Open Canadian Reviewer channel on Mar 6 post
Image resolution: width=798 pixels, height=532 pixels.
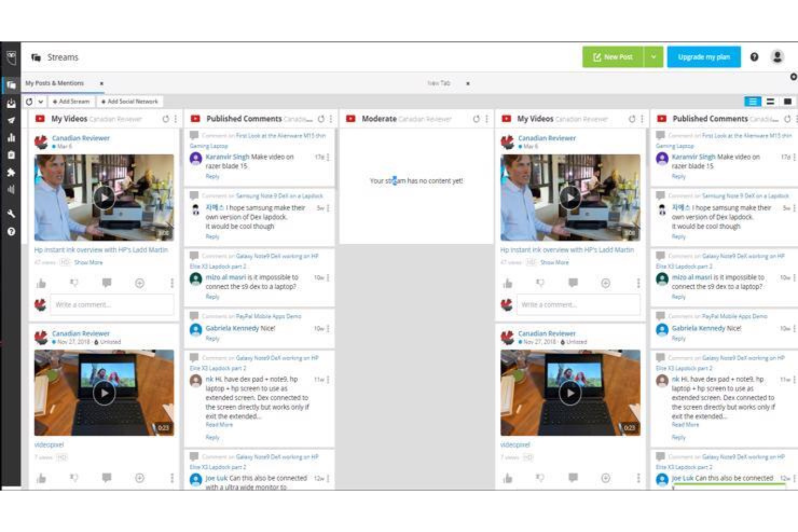pyautogui.click(x=81, y=138)
